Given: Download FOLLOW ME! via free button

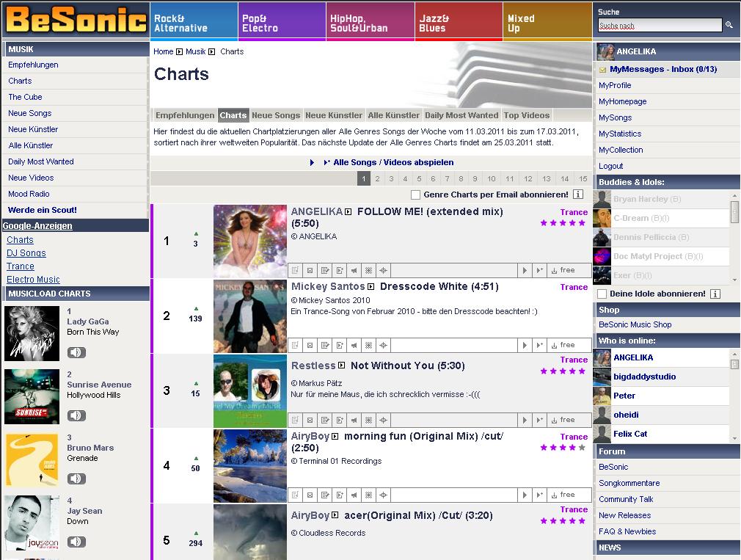Looking at the screenshot, I should click(569, 270).
